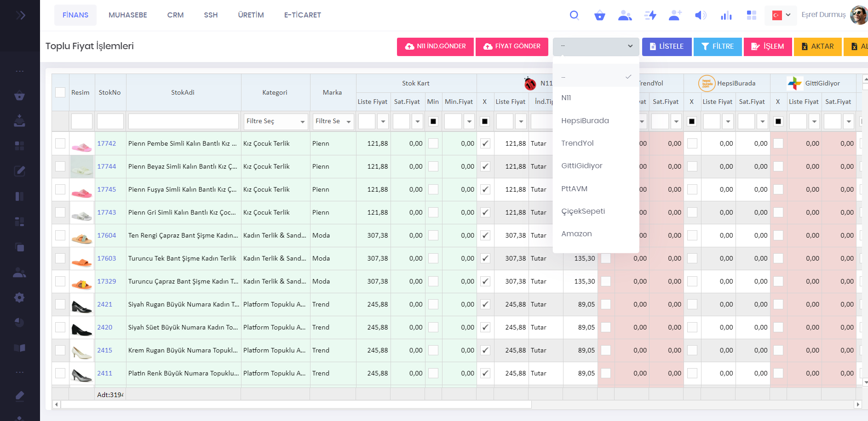Open the Kategori filter dropdown

pyautogui.click(x=275, y=121)
